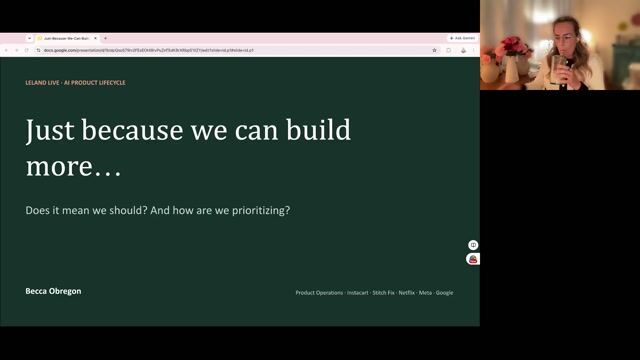Viewport: 640px width, 360px height.
Task: Click the presenter name "Becca Obregon"
Action: click(x=53, y=291)
